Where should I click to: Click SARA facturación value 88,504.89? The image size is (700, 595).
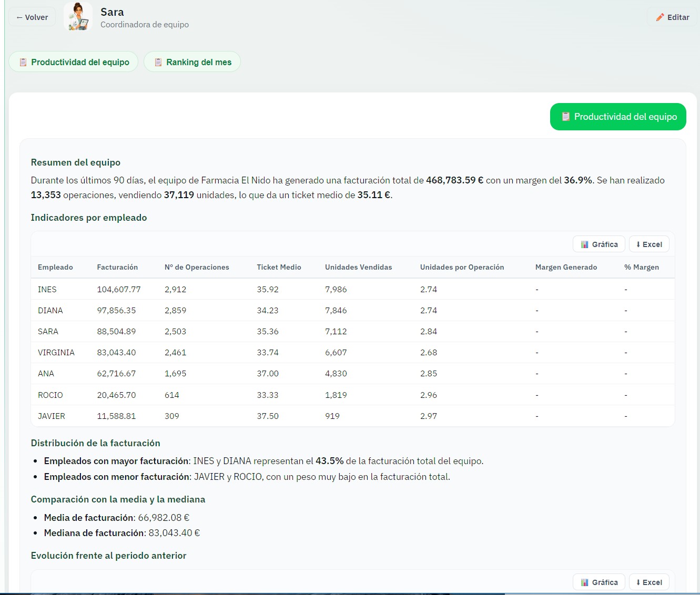pos(116,332)
